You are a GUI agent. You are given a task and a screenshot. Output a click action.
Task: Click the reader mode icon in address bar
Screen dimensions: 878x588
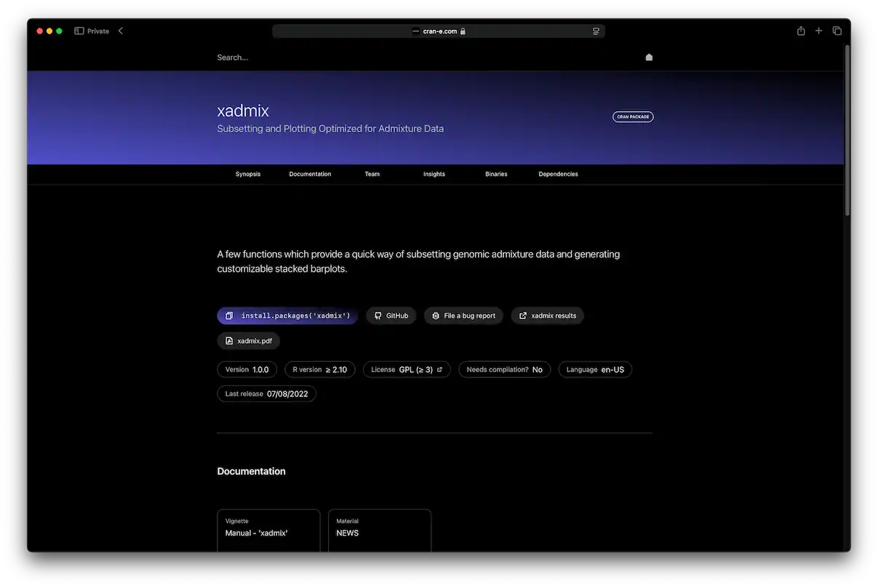[x=596, y=31]
